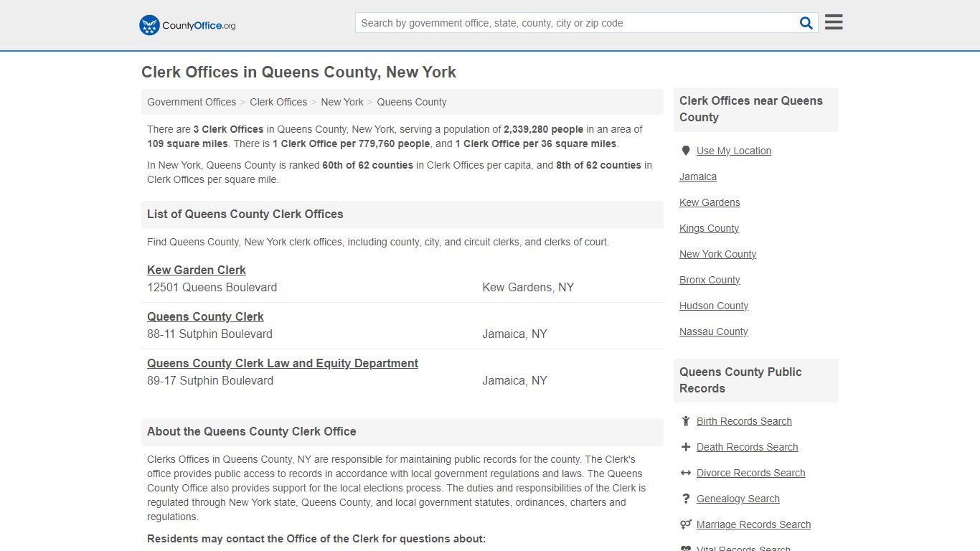This screenshot has height=551, width=980.
Task: Open Death Records Search
Action: point(747,447)
